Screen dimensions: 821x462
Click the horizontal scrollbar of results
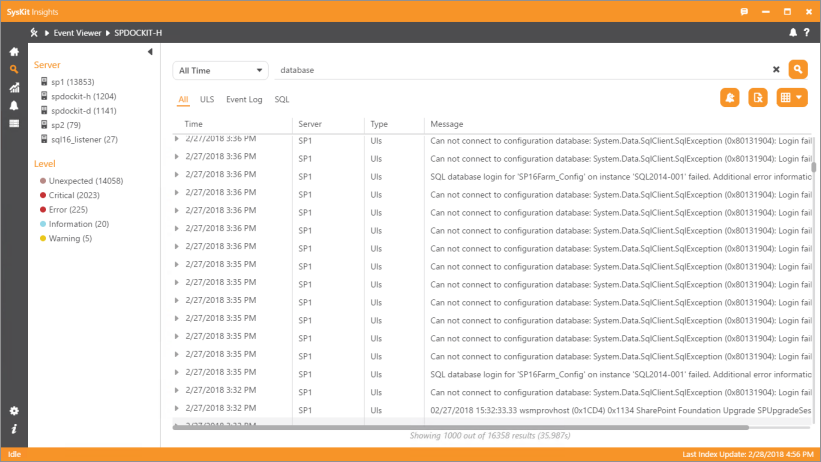[461, 427]
